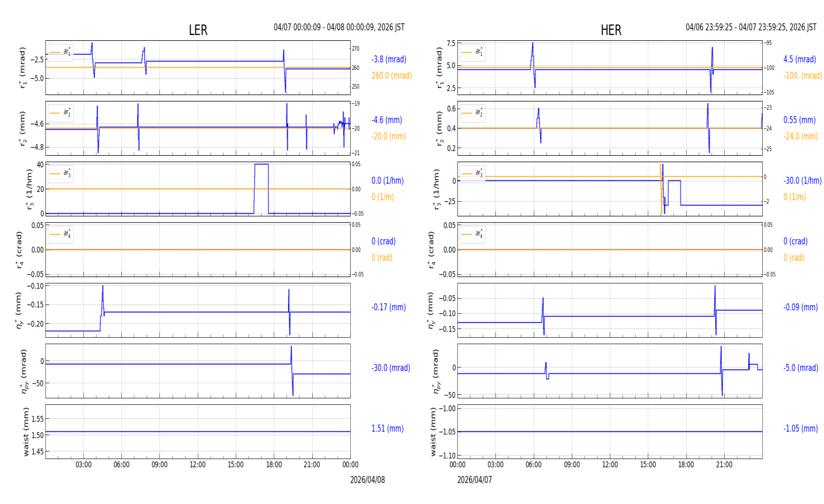Click the ∂r3* legend in the LER plot
The width and height of the screenshot is (824, 504).
coord(61,174)
